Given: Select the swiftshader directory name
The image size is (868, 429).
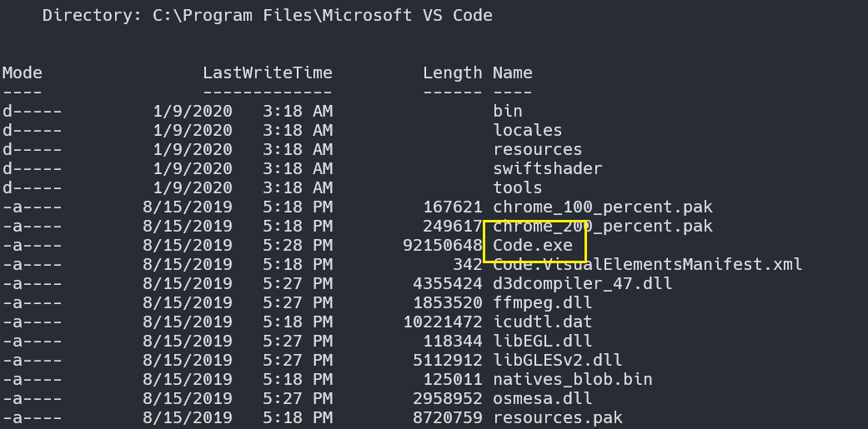Looking at the screenshot, I should point(547,168).
